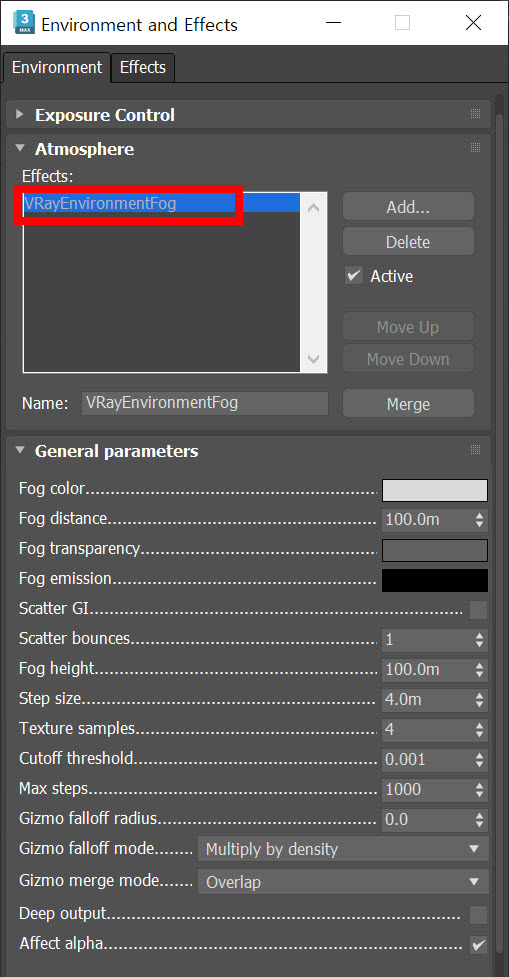Click the Texture samples value field

[x=427, y=730]
